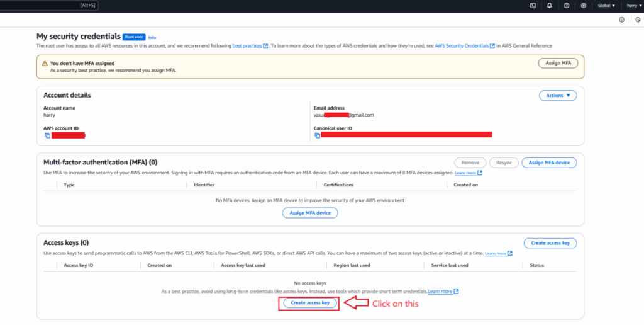Click external link icon after AWS Security Credentials
Viewport: 644px width, 325px height.
click(492, 46)
